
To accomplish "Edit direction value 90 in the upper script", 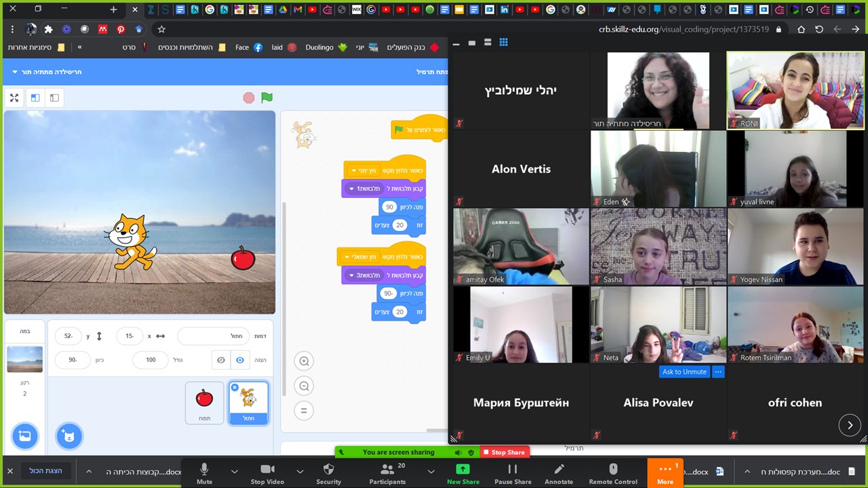I will coord(389,207).
